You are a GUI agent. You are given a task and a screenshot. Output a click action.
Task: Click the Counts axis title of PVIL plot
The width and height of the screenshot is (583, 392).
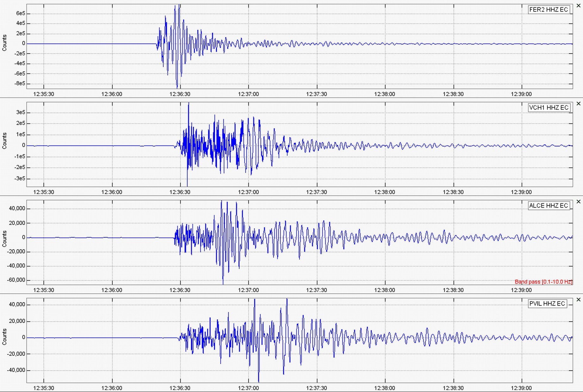[x=4, y=337]
